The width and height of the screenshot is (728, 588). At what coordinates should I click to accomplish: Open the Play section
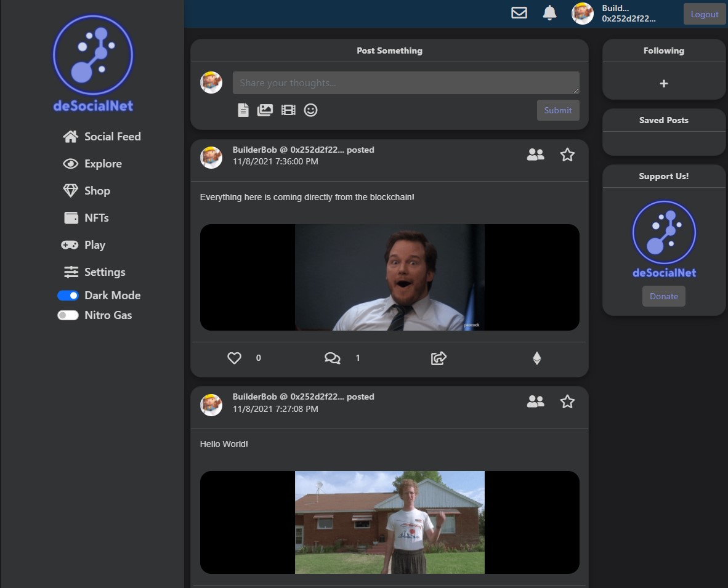point(83,244)
